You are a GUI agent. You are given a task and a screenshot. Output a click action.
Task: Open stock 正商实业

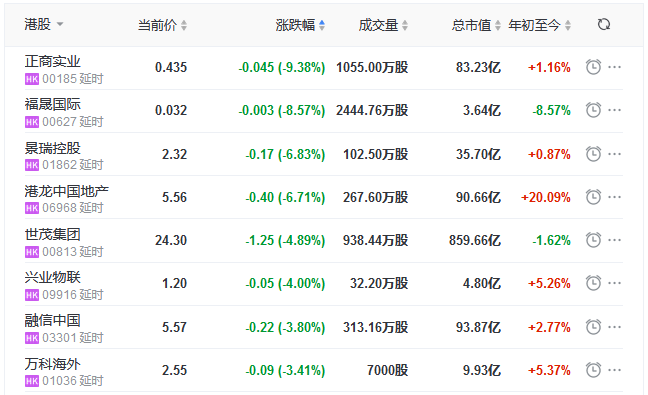pos(52,61)
